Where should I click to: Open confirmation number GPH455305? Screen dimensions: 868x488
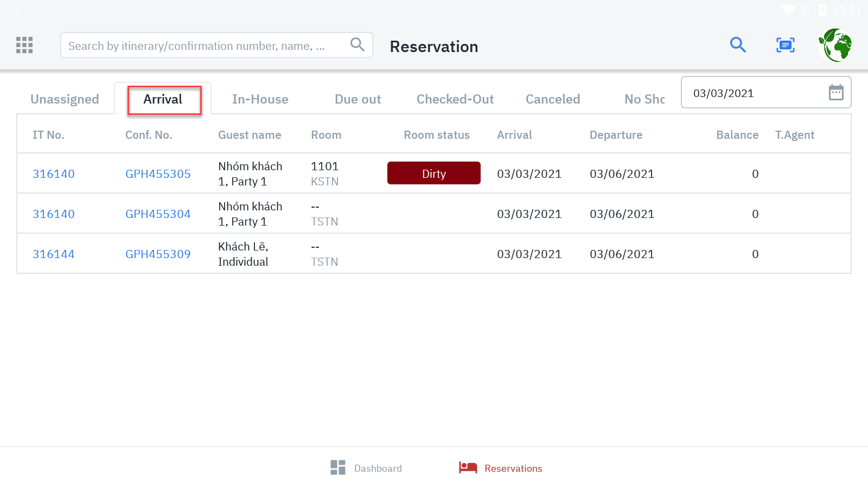158,174
